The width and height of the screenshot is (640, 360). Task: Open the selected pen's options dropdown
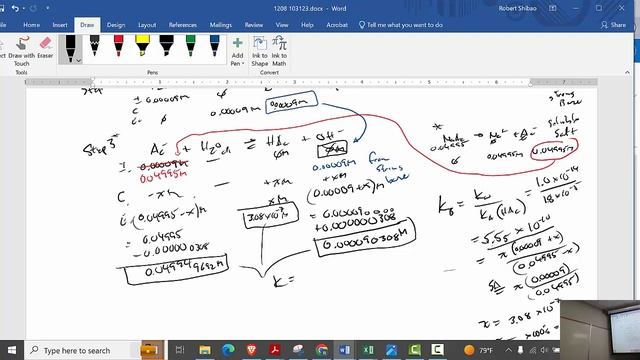[x=79, y=61]
